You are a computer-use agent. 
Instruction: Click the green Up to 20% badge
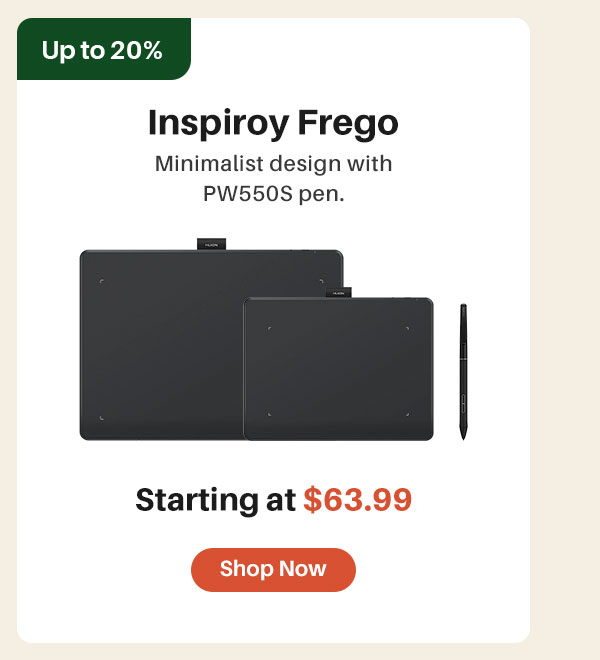point(104,49)
